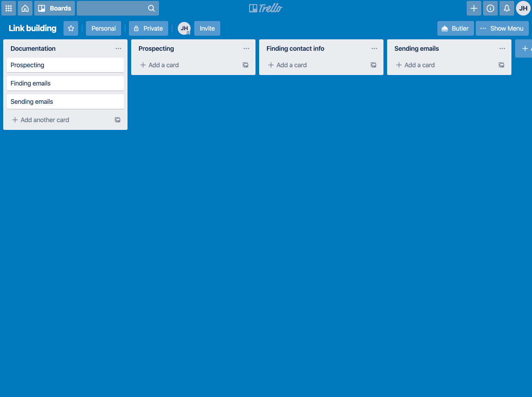
Task: Click the information icon in the header
Action: point(490,8)
